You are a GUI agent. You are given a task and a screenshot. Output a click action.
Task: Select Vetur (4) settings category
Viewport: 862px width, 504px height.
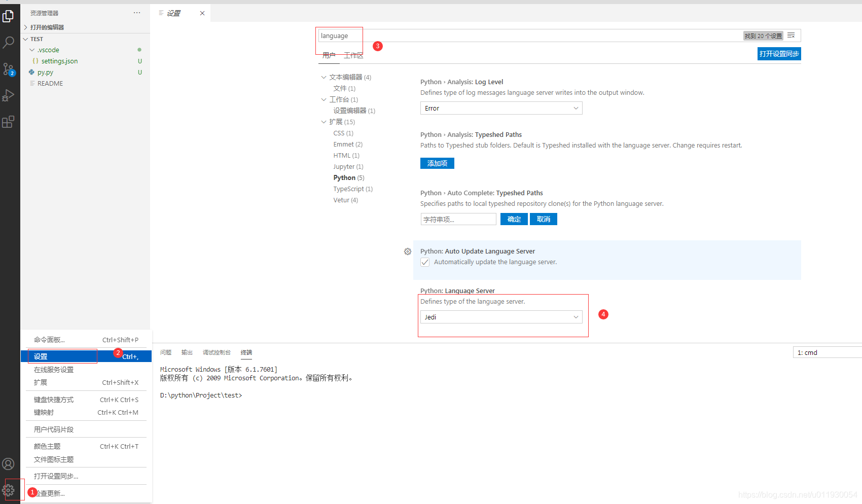pos(346,200)
